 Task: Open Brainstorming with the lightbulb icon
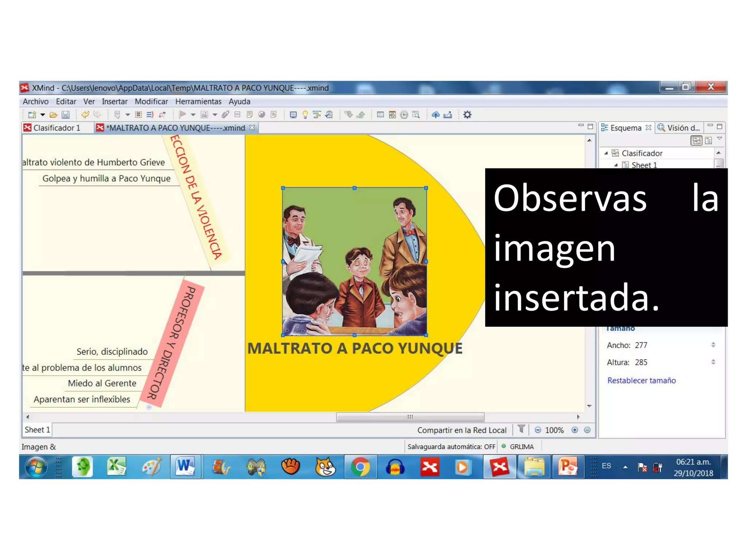pyautogui.click(x=305, y=115)
